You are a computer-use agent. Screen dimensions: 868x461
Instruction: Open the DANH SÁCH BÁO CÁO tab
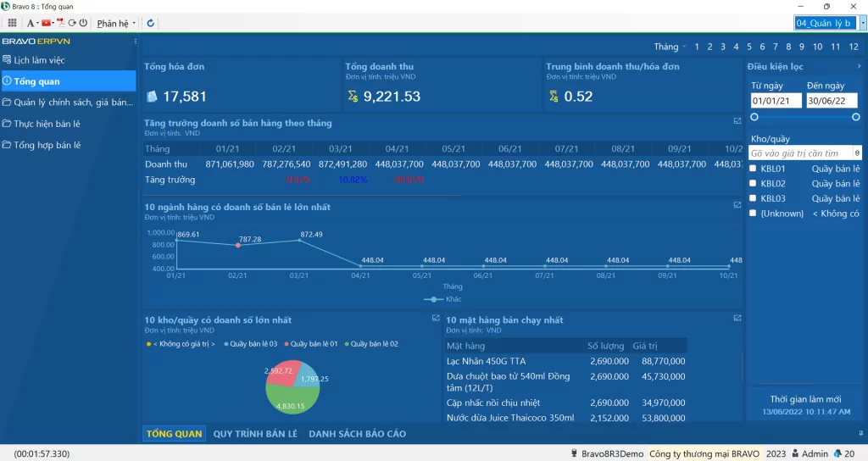point(357,434)
